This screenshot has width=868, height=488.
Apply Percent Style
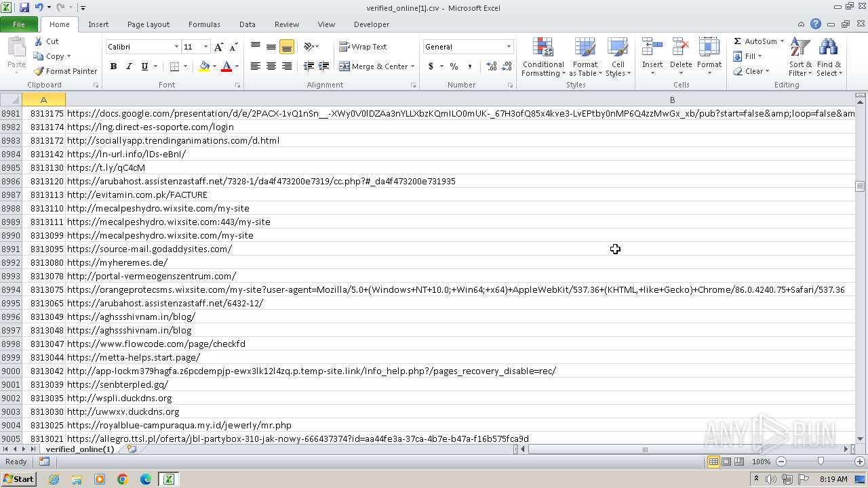pyautogui.click(x=454, y=66)
